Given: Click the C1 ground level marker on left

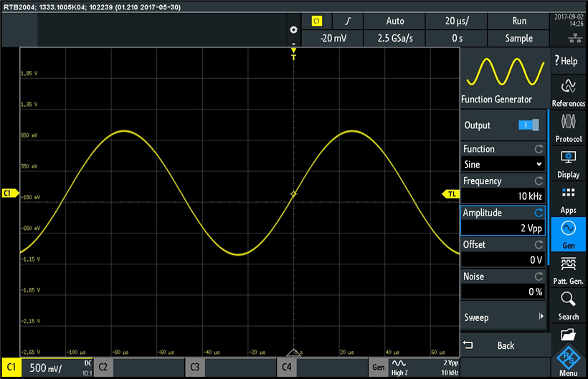Looking at the screenshot, I should [x=10, y=193].
